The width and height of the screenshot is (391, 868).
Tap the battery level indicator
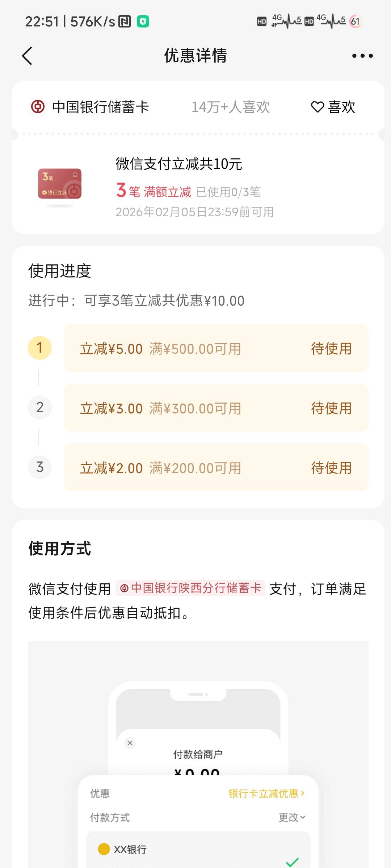(356, 22)
